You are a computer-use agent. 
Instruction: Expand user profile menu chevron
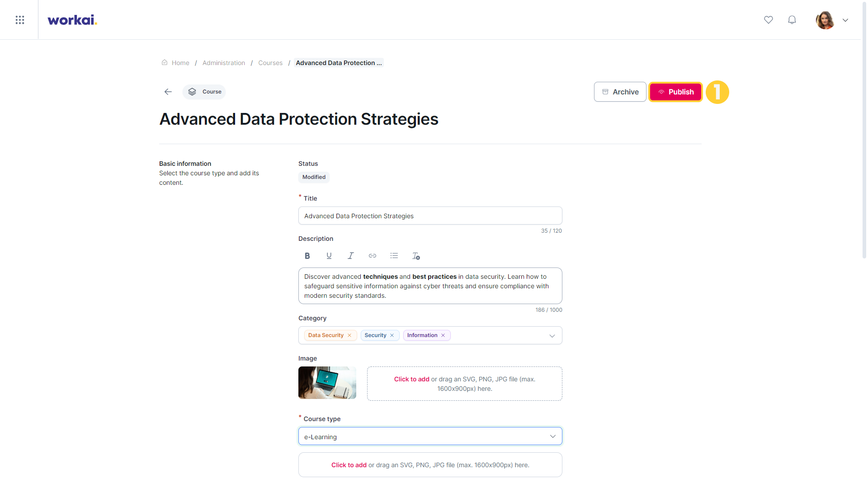[845, 20]
